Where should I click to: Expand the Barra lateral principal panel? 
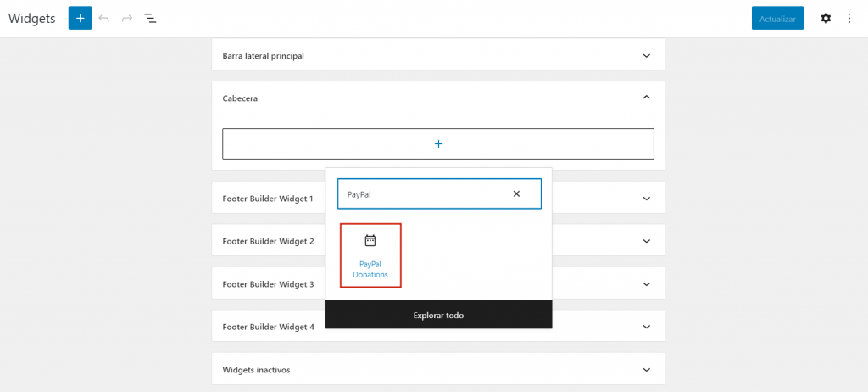(x=646, y=56)
